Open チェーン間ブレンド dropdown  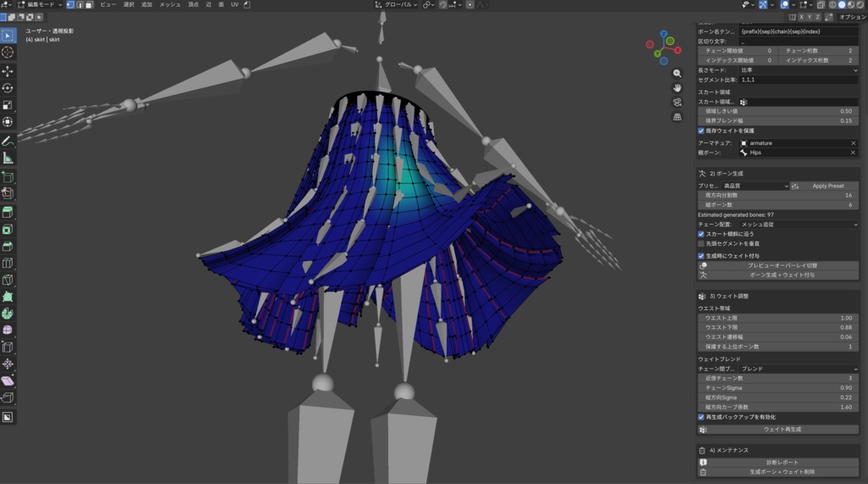pos(798,369)
